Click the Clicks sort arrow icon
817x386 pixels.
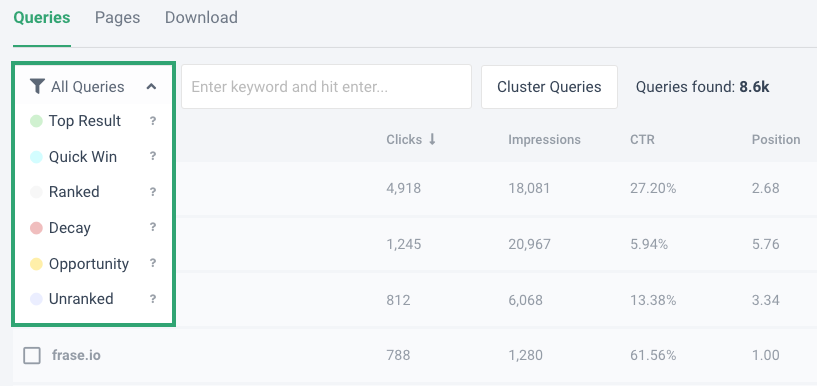point(432,140)
